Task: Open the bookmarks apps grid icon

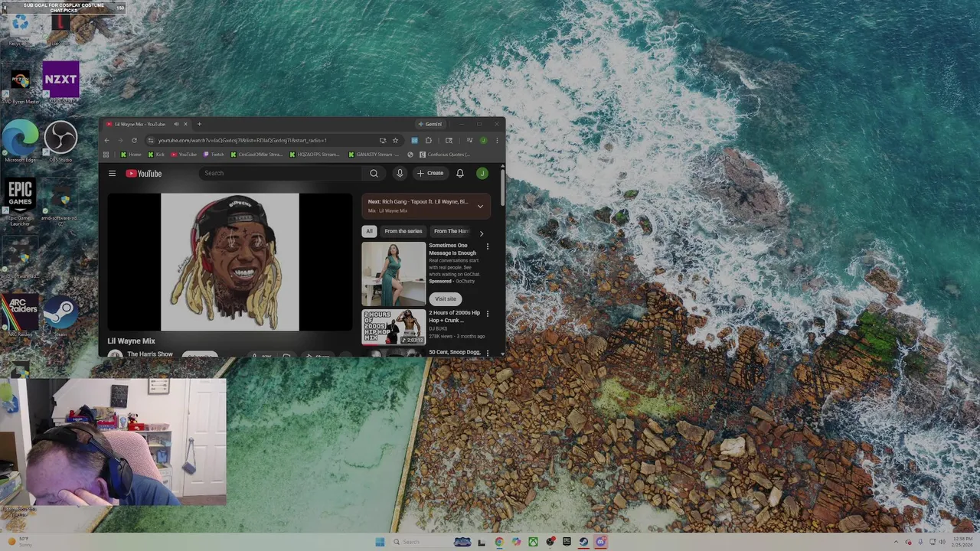Action: pos(106,155)
